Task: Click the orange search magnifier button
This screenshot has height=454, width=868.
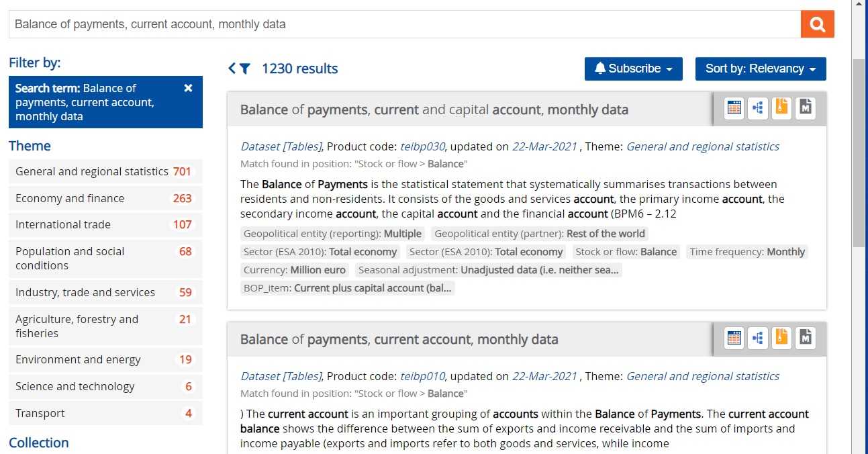Action: (817, 24)
